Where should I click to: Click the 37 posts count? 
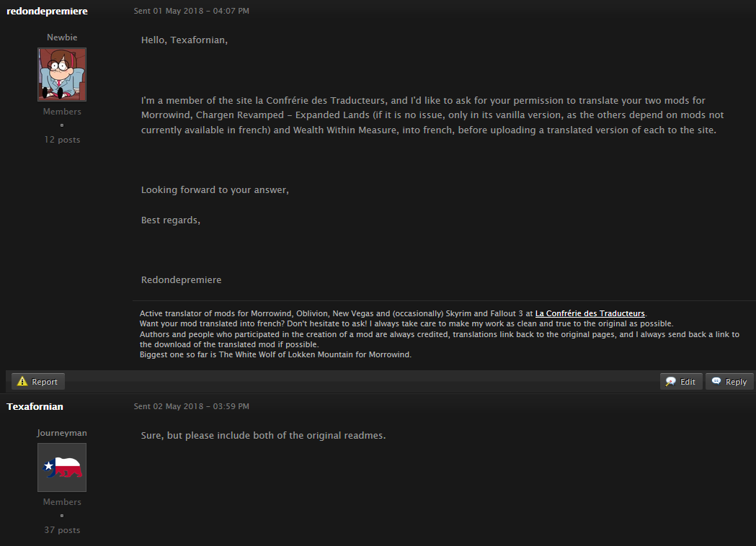tap(62, 529)
